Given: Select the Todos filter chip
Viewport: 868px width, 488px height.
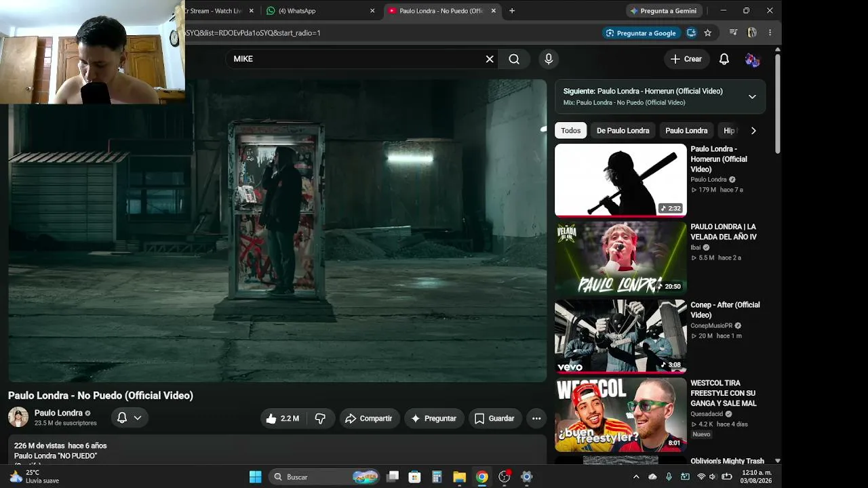Looking at the screenshot, I should tap(571, 131).
